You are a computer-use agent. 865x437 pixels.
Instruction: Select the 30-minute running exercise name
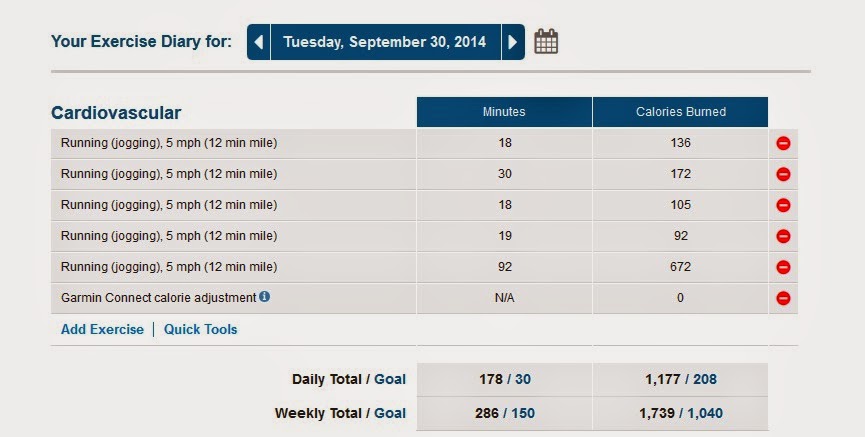[x=169, y=174]
